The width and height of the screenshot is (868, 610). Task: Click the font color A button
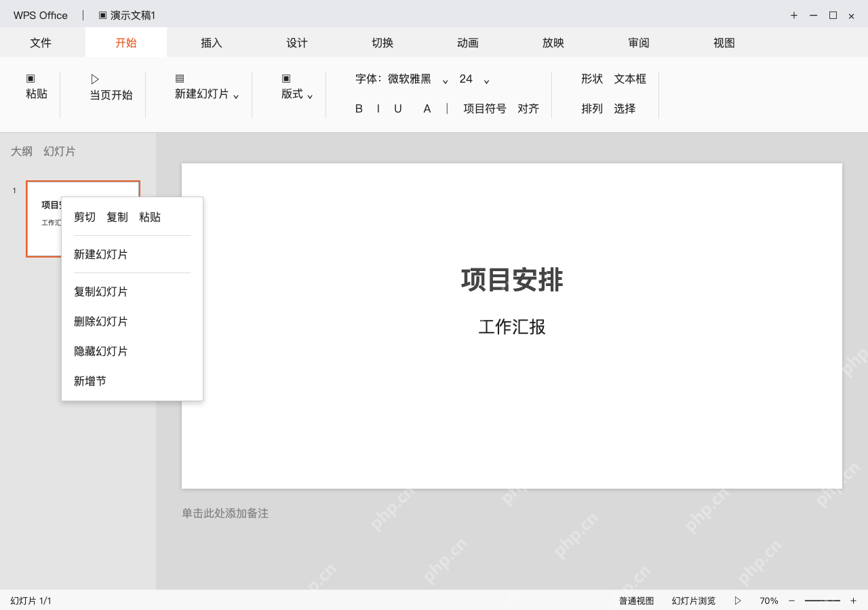(427, 109)
